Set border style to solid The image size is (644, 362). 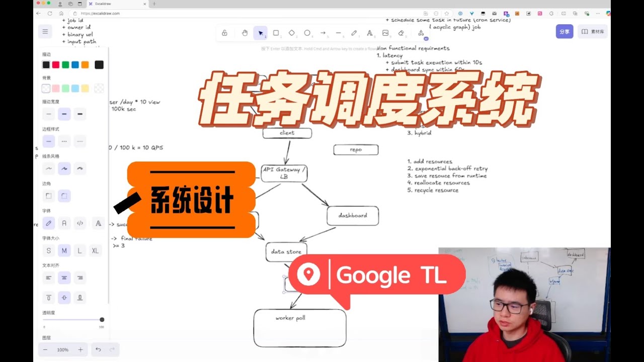[x=49, y=141]
